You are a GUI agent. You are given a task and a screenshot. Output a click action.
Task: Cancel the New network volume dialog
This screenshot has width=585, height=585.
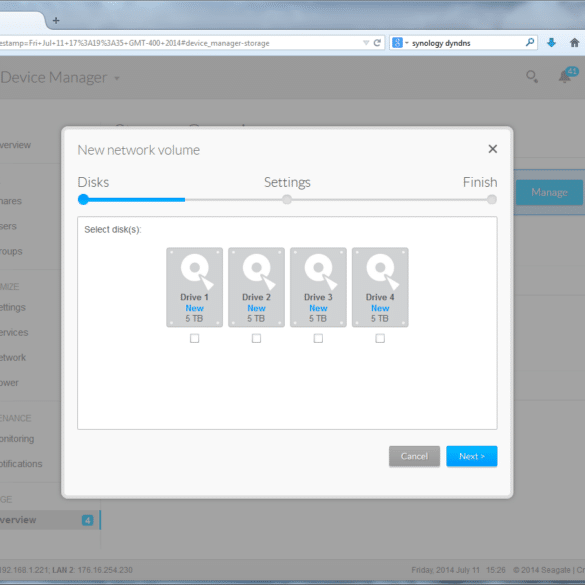tap(414, 456)
